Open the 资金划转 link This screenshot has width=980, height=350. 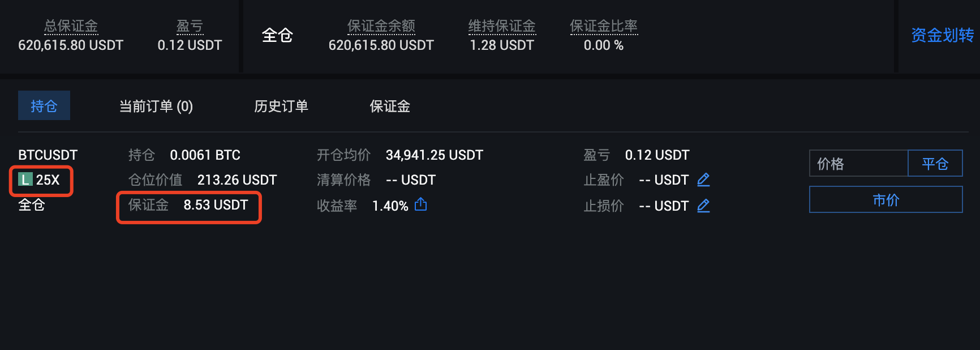click(942, 36)
